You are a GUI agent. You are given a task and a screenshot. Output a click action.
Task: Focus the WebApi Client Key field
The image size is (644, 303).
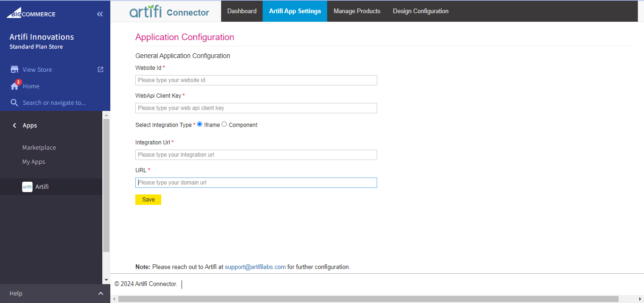256,108
